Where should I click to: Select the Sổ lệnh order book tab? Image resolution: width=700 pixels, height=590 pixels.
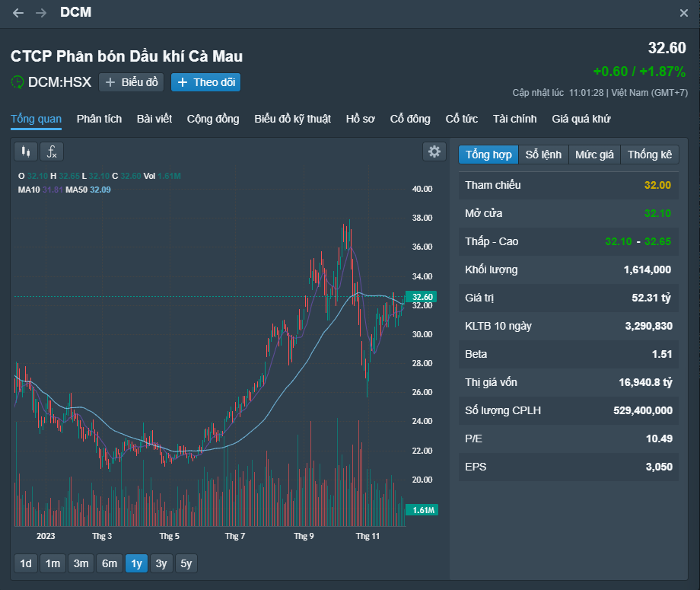[x=543, y=155]
